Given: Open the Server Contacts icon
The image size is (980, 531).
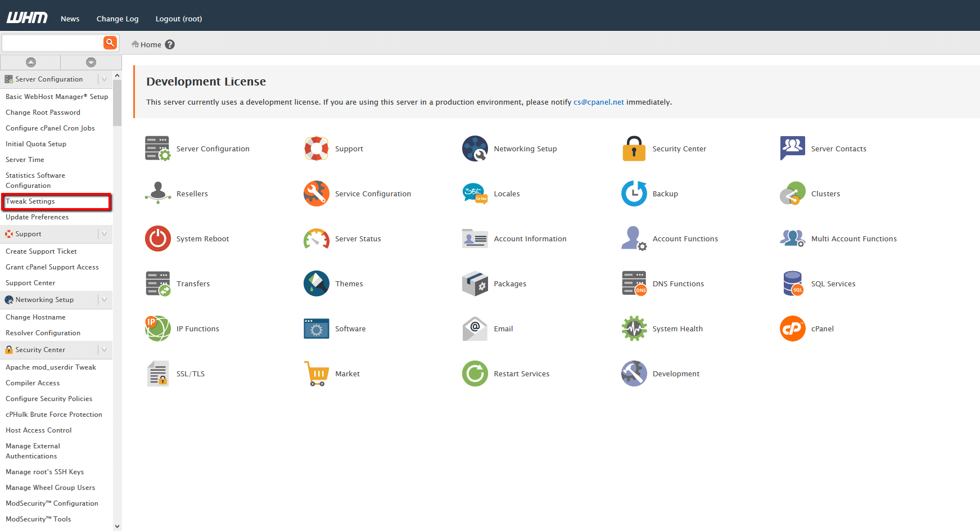Looking at the screenshot, I should tap(793, 148).
